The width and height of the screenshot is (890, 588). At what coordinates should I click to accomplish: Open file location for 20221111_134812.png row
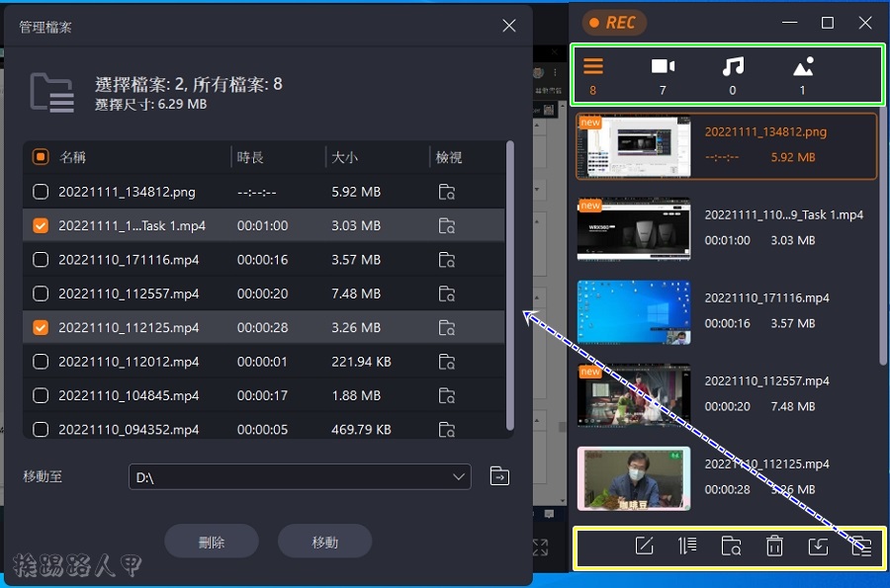447,193
